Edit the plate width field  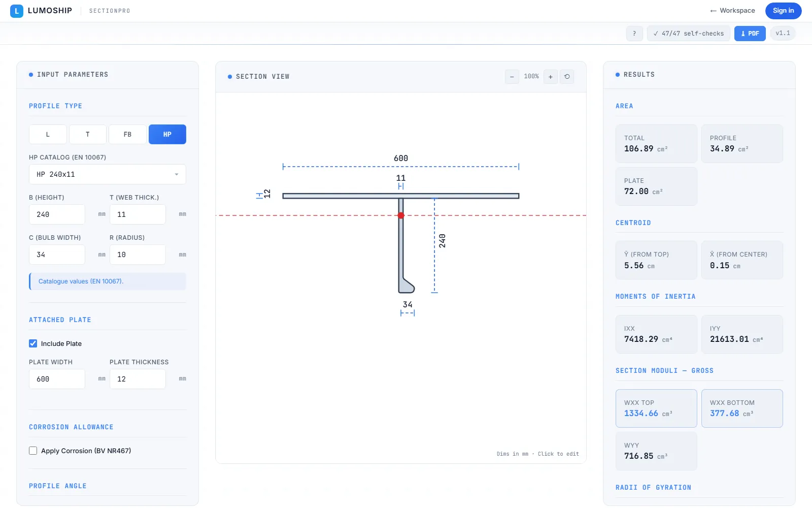(57, 379)
